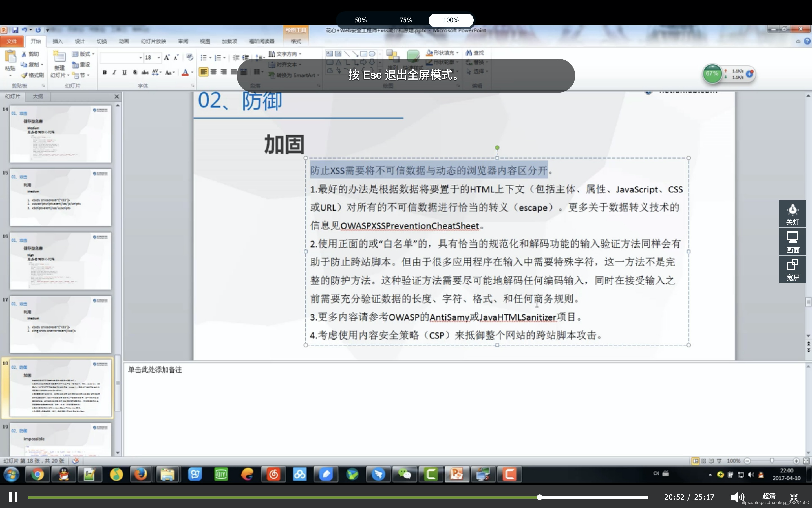
Task: Click the align left icon
Action: (203, 72)
